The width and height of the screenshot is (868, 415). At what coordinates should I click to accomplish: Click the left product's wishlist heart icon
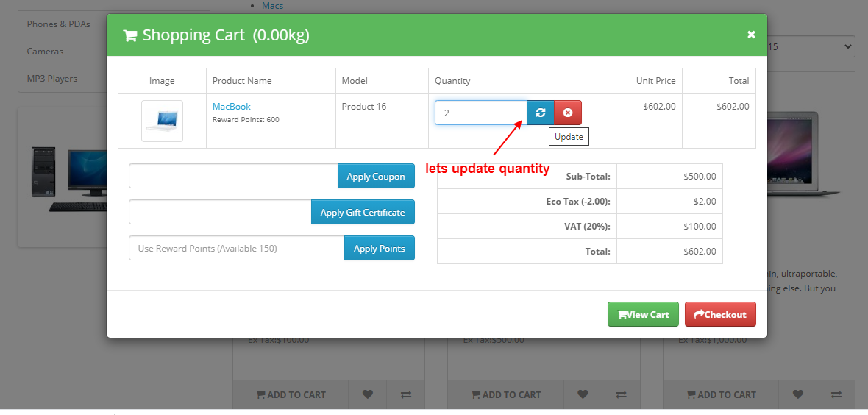(368, 394)
